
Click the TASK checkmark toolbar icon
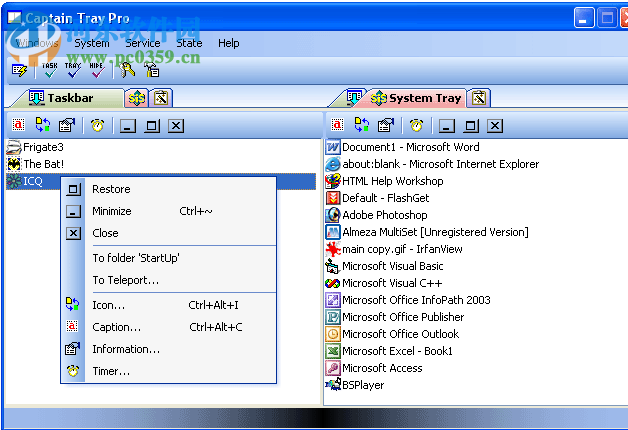click(50, 69)
